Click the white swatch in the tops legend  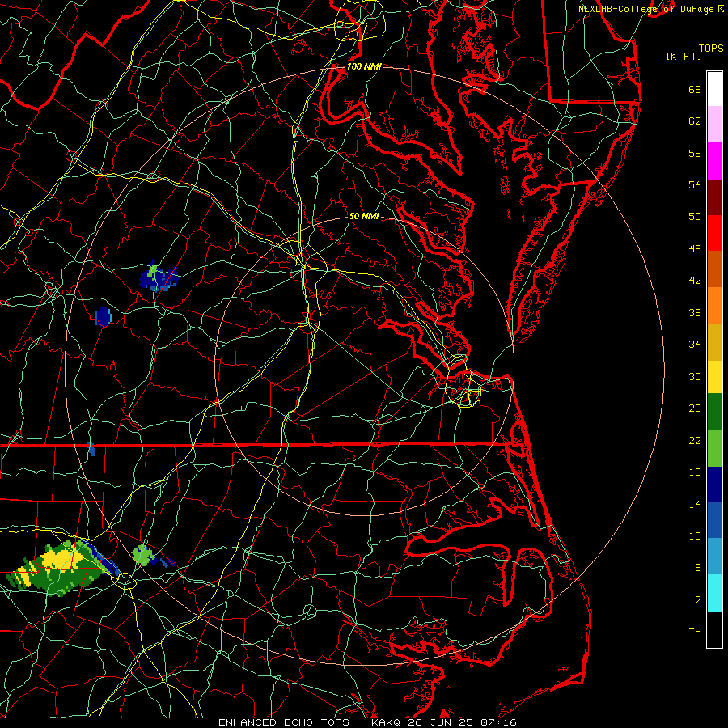[x=714, y=89]
